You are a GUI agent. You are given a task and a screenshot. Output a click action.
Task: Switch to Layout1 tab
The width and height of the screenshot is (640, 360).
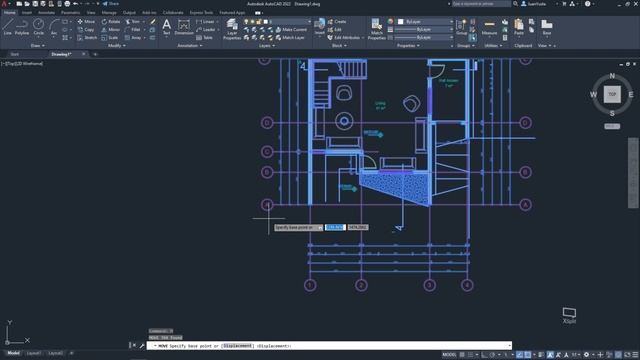tap(34, 353)
